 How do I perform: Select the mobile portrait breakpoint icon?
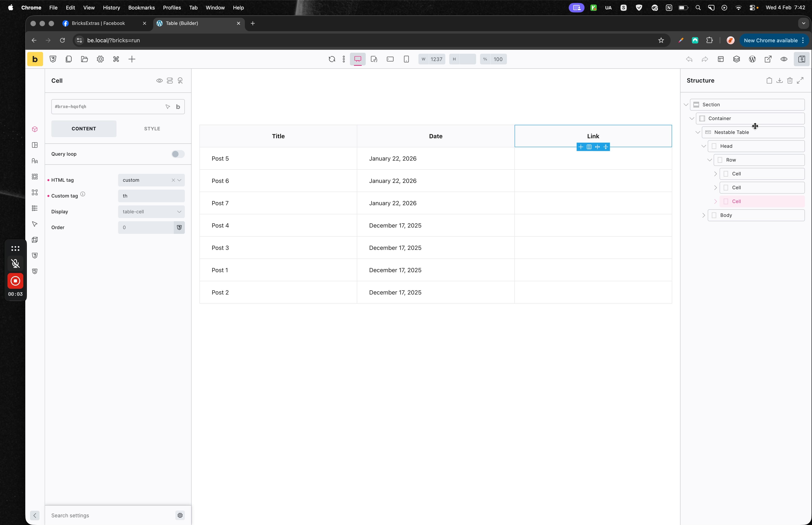tap(406, 59)
